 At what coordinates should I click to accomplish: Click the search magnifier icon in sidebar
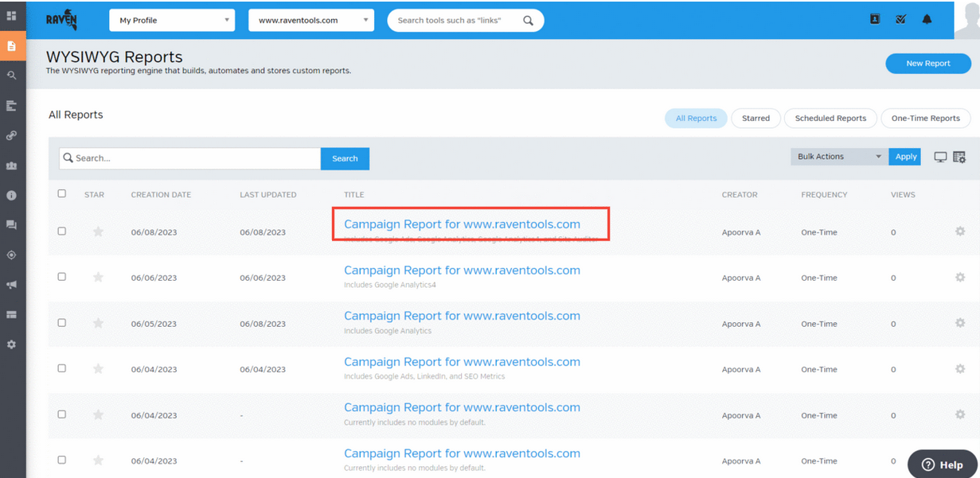click(x=11, y=76)
